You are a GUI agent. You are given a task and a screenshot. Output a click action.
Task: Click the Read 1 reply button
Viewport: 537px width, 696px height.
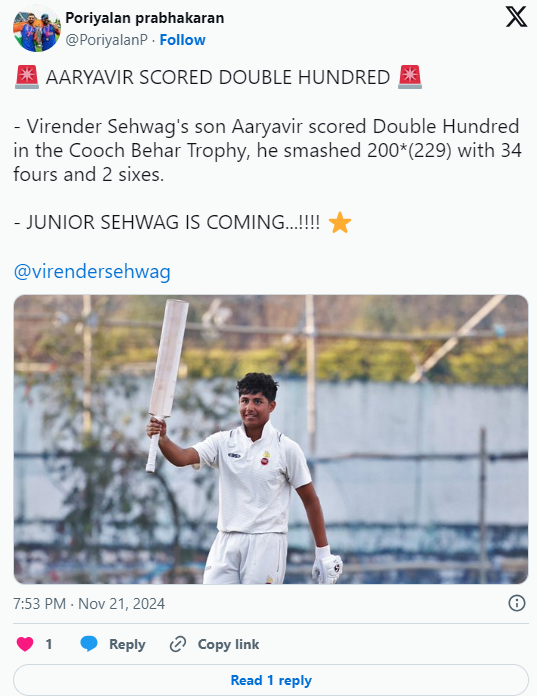[271, 680]
